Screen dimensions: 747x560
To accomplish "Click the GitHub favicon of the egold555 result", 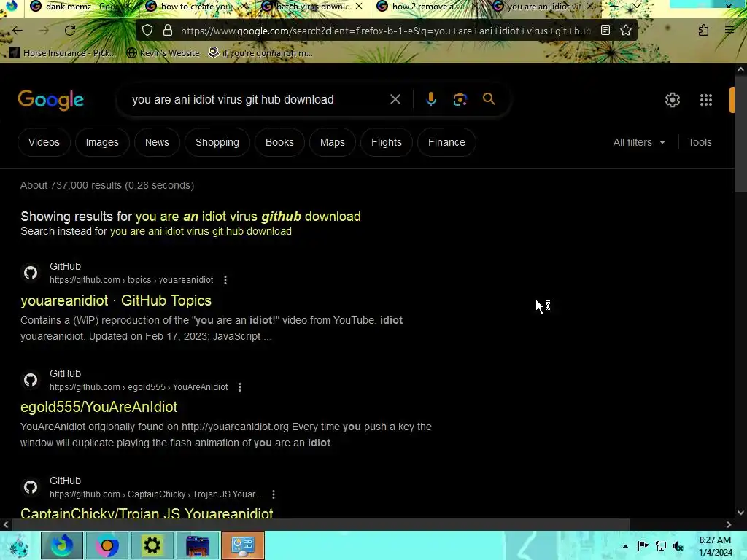I will [x=31, y=380].
